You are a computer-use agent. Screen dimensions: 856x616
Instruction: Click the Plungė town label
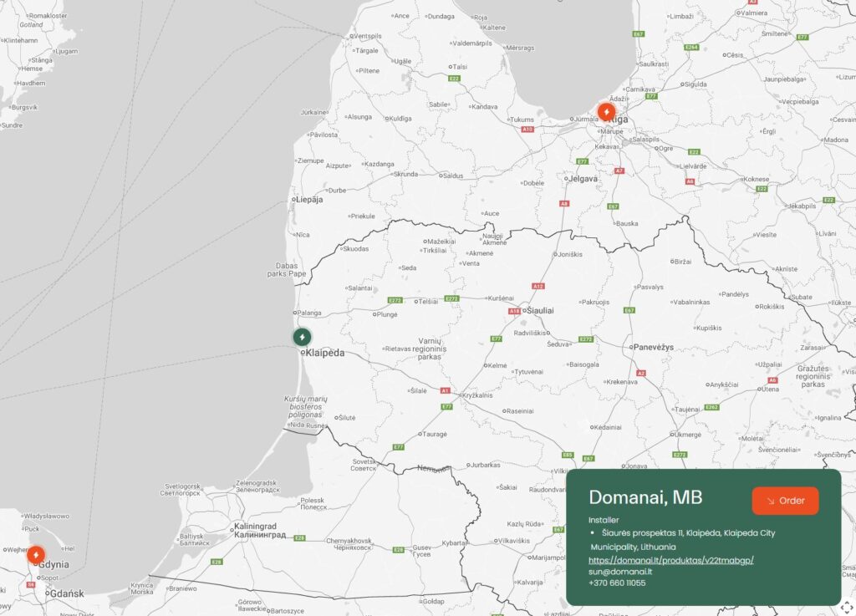[387, 315]
